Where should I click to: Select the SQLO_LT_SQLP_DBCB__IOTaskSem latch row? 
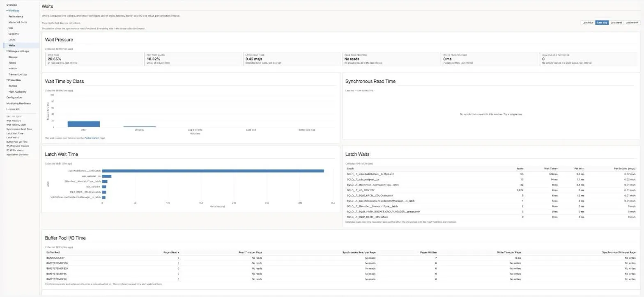[491, 217]
